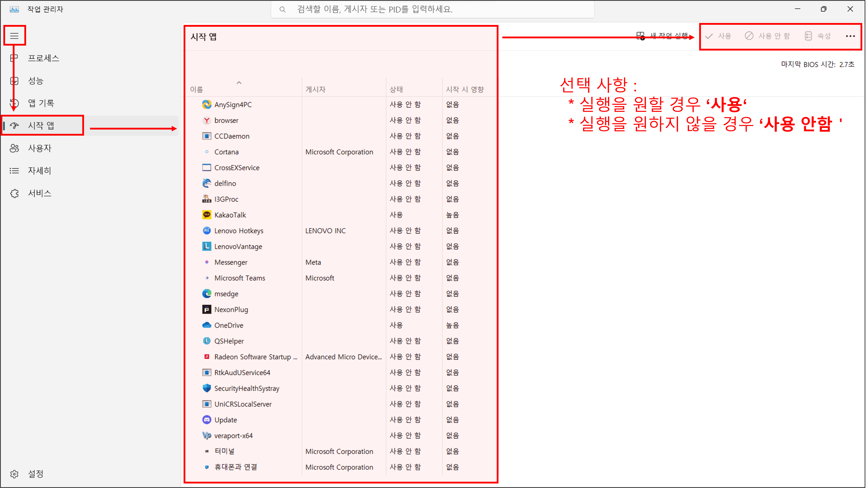The height and width of the screenshot is (488, 868).
Task: Open the 앱 기록 (App history) page
Action: tap(41, 103)
